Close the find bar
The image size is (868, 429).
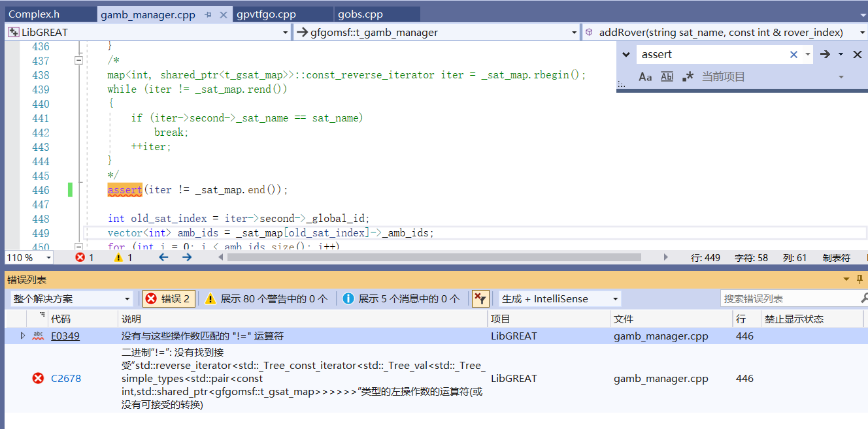(x=858, y=54)
